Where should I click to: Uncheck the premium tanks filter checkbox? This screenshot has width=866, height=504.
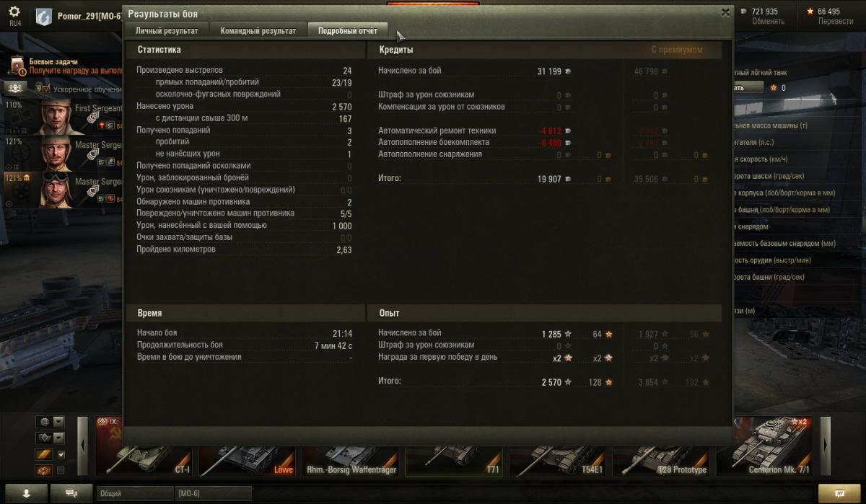(61, 454)
